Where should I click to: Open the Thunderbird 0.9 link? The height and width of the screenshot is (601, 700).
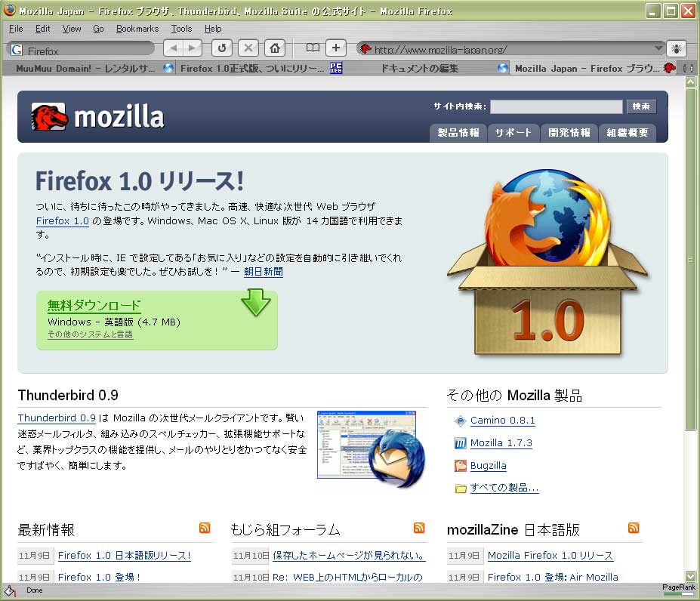[x=57, y=418]
